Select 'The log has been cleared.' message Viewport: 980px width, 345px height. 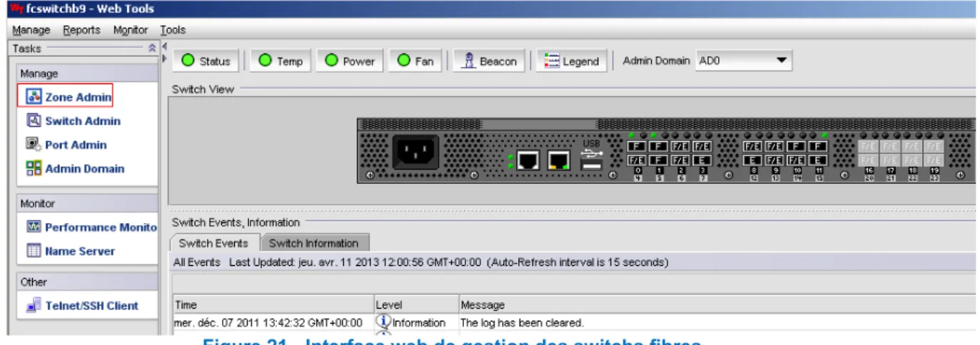click(x=522, y=323)
